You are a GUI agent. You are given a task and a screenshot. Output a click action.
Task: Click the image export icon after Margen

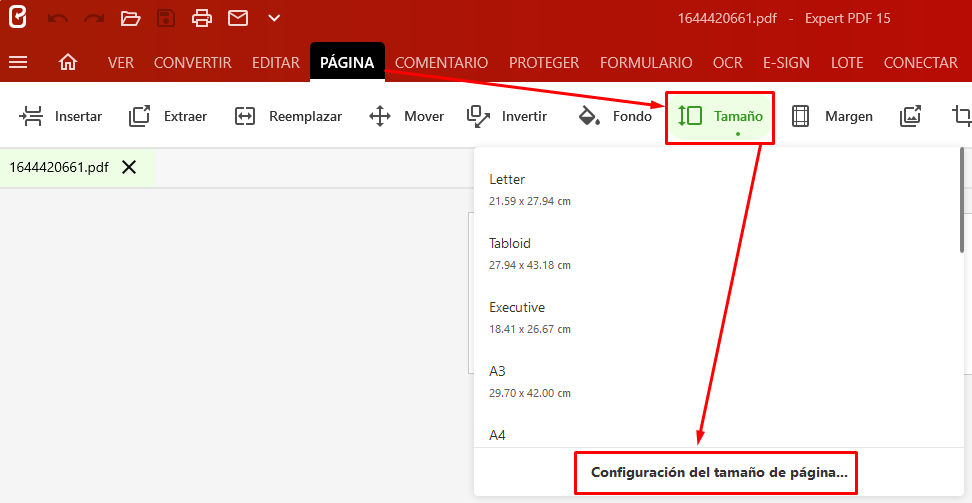(910, 116)
